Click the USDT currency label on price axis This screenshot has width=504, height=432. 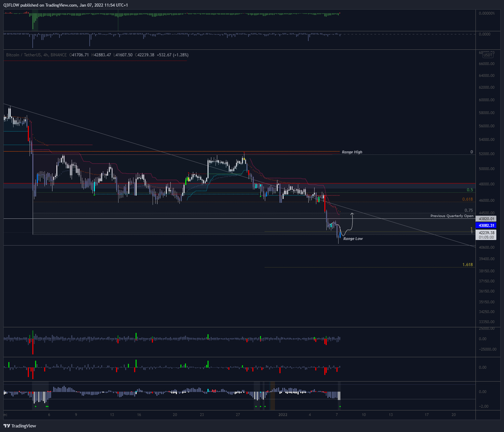pyautogui.click(x=488, y=55)
